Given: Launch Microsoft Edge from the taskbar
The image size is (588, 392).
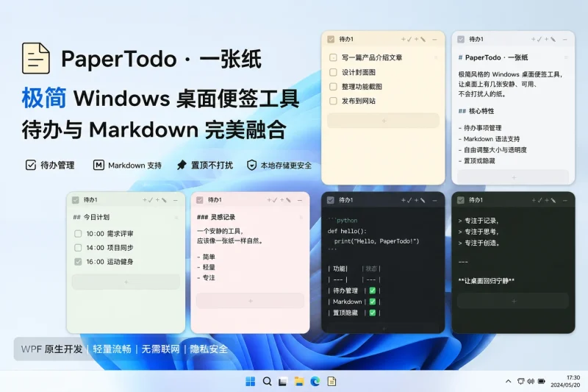Looking at the screenshot, I should pyautogui.click(x=315, y=382).
